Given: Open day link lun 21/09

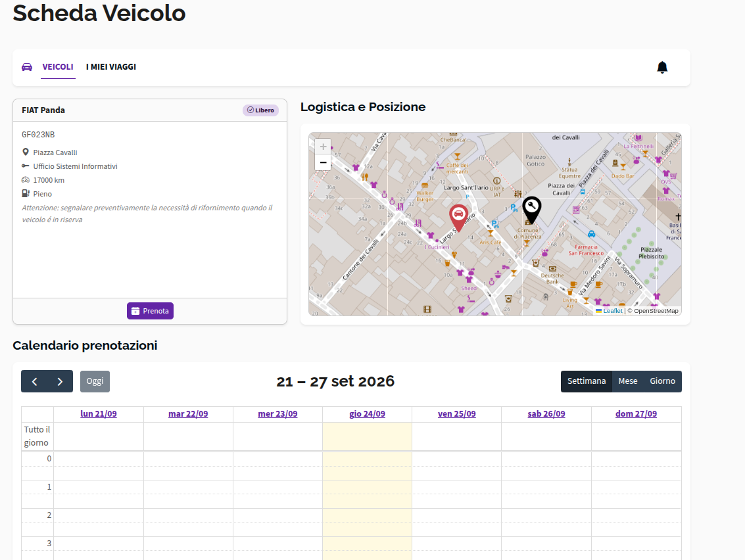Looking at the screenshot, I should (x=99, y=413).
